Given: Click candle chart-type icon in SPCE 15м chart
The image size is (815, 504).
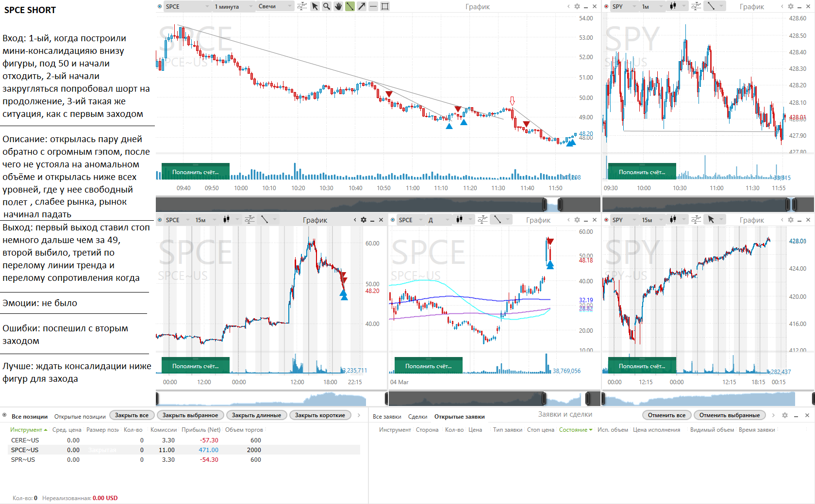Looking at the screenshot, I should [x=226, y=220].
